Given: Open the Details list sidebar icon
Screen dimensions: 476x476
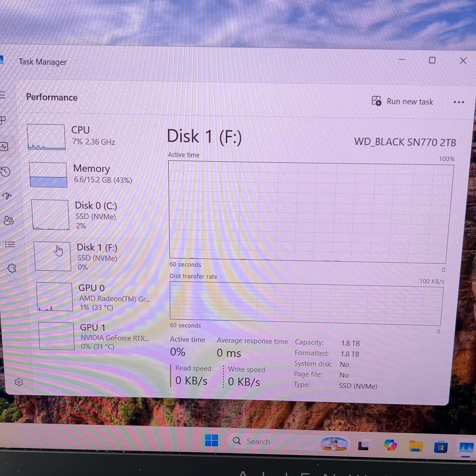Looking at the screenshot, I should 10,244.
